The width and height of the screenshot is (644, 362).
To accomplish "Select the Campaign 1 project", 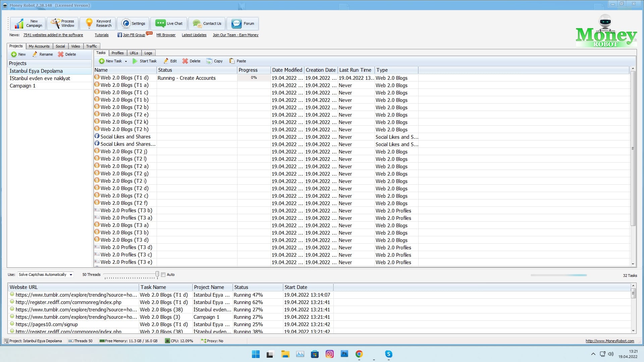I will point(50,86).
